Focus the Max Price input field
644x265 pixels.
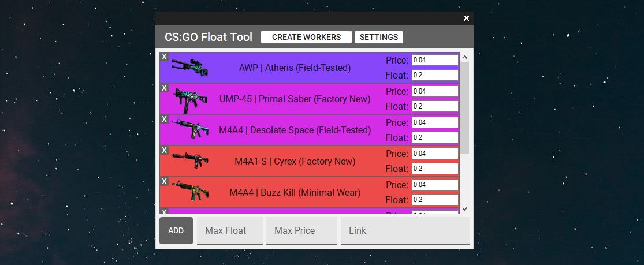[x=301, y=230]
